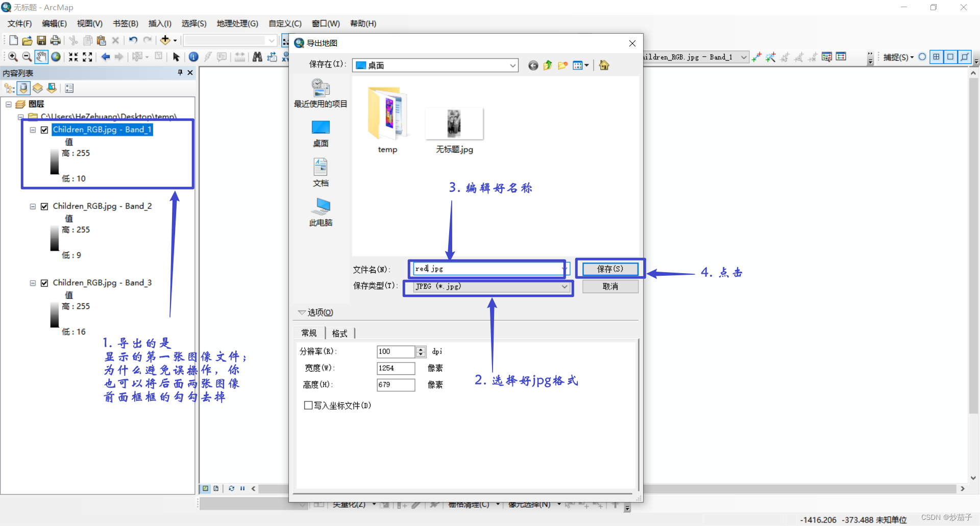Click the Undo arrow icon

(x=133, y=40)
